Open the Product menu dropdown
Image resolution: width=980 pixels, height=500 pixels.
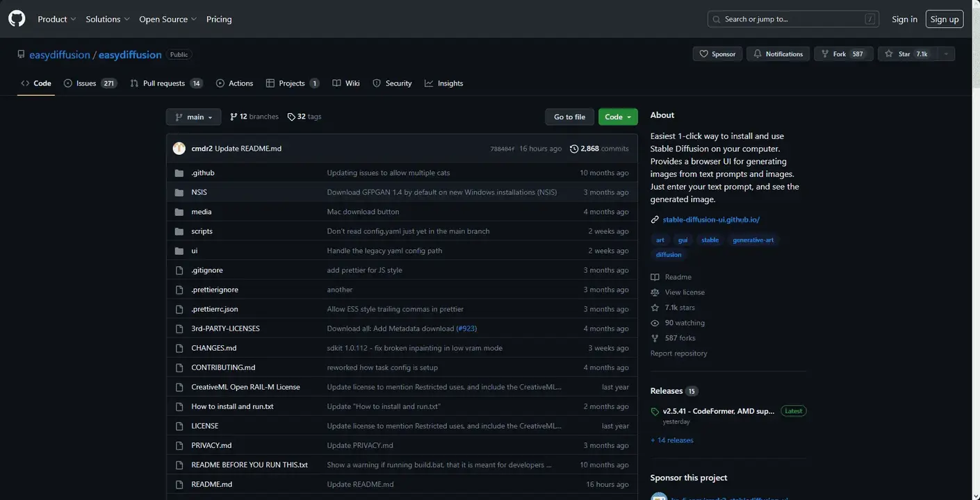tap(57, 19)
